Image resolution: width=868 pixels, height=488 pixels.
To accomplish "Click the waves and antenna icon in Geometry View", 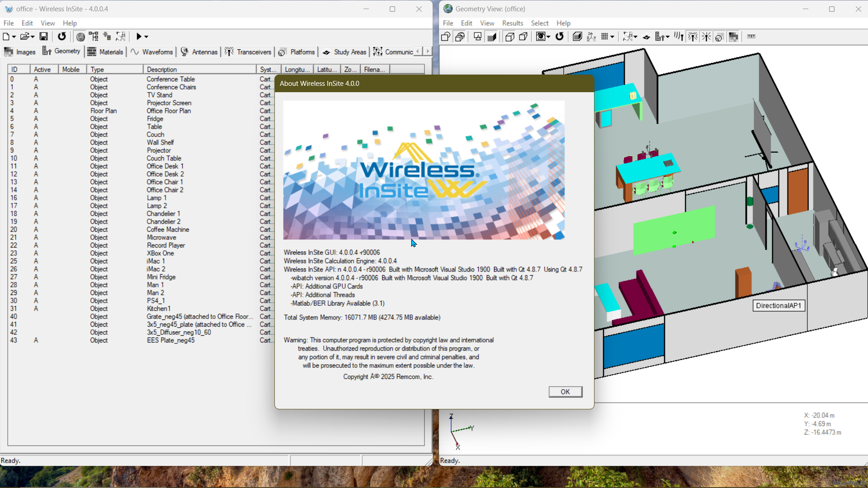I will (679, 37).
